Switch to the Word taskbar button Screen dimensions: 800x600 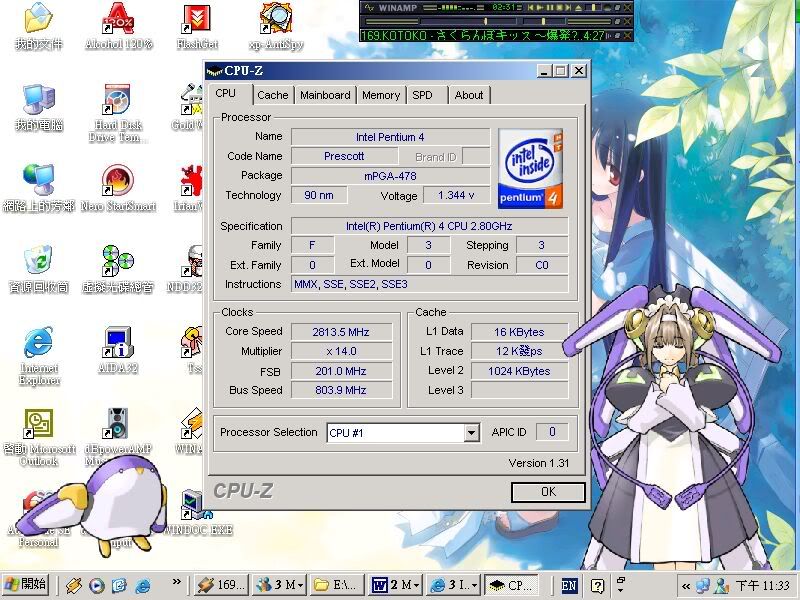pos(394,585)
